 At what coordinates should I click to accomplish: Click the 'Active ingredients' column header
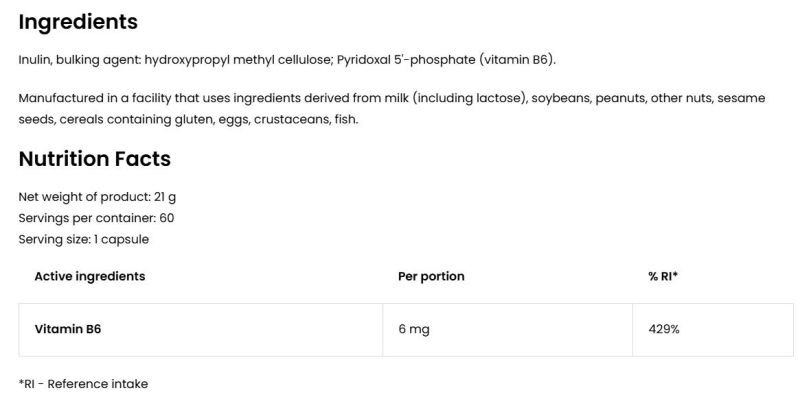click(x=90, y=276)
